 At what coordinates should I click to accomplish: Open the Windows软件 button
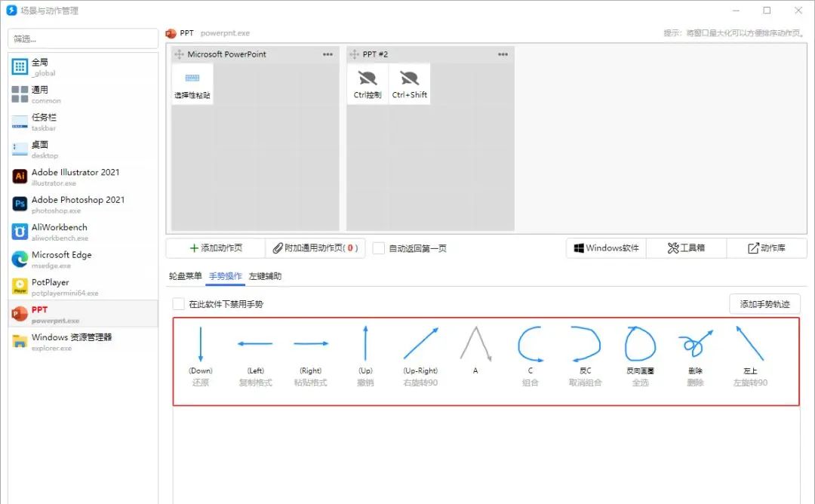coord(606,247)
